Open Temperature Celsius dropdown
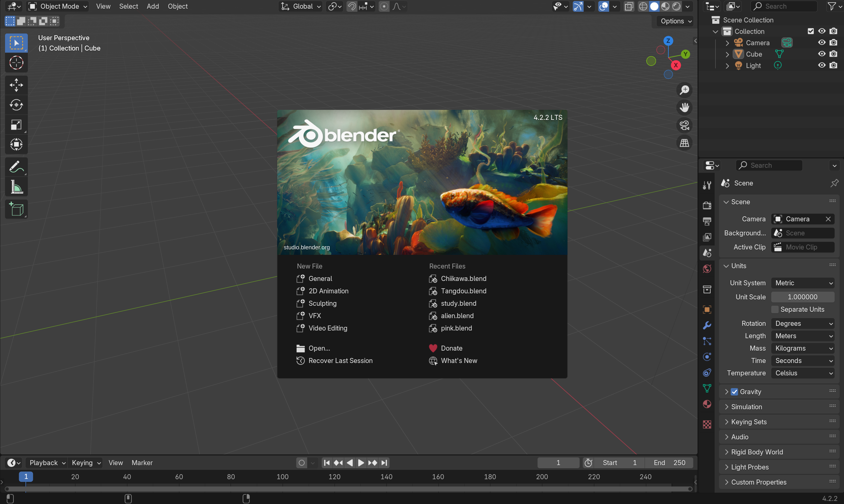844x504 pixels. point(802,373)
